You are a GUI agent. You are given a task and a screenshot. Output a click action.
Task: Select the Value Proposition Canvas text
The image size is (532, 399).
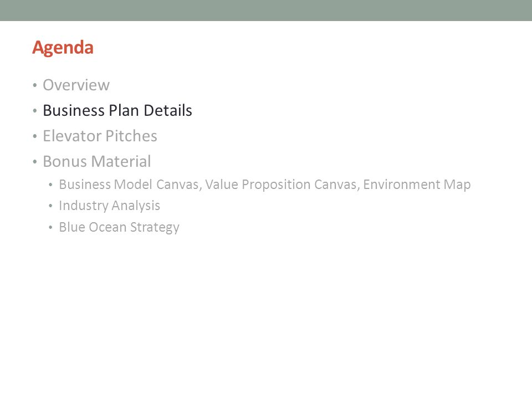[x=280, y=185]
